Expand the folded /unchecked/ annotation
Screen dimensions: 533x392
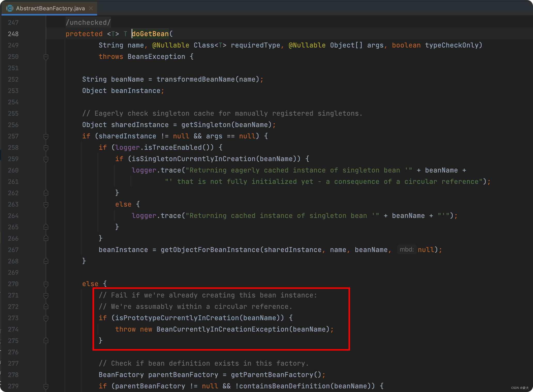[x=88, y=22]
